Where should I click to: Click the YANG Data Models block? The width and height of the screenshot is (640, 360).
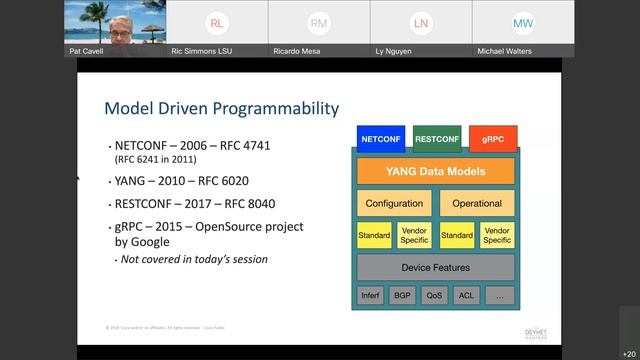(436, 171)
